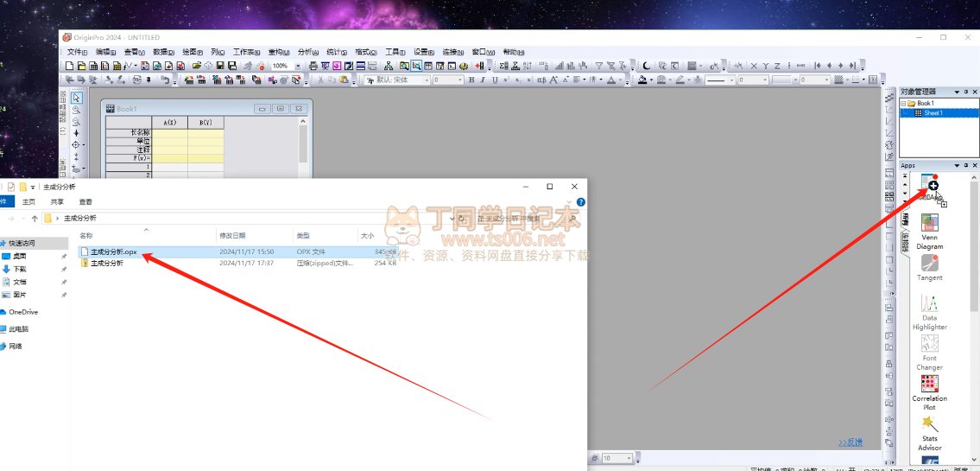
Task: Set column as Y designation
Action: 765,66
